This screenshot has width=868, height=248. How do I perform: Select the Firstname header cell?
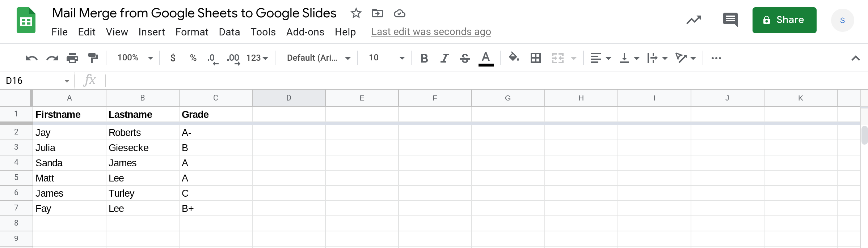click(69, 114)
